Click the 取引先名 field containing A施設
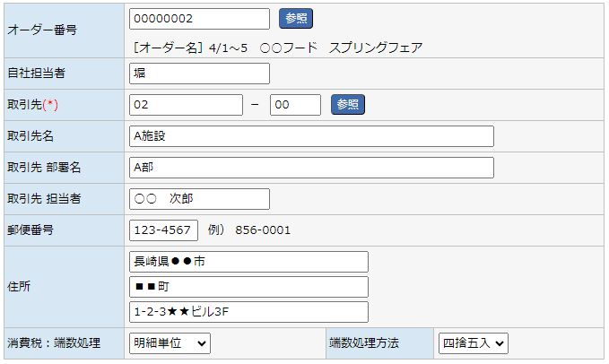609x364 pixels. (311, 136)
